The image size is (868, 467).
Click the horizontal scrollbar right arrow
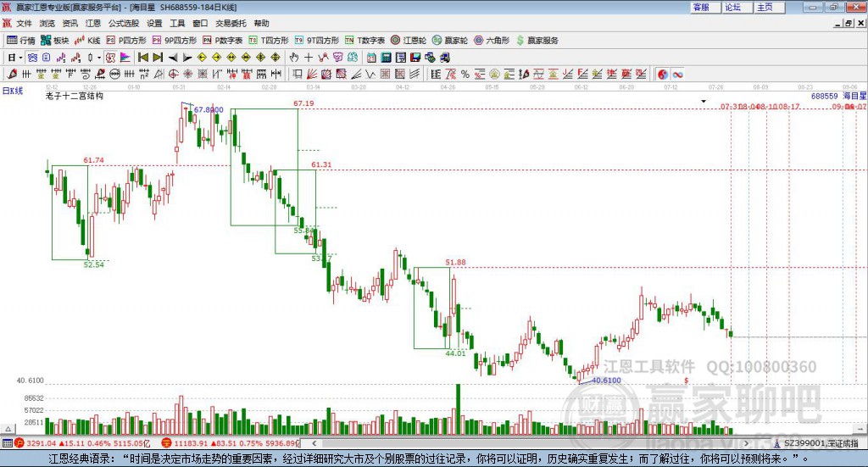pyautogui.click(x=746, y=443)
